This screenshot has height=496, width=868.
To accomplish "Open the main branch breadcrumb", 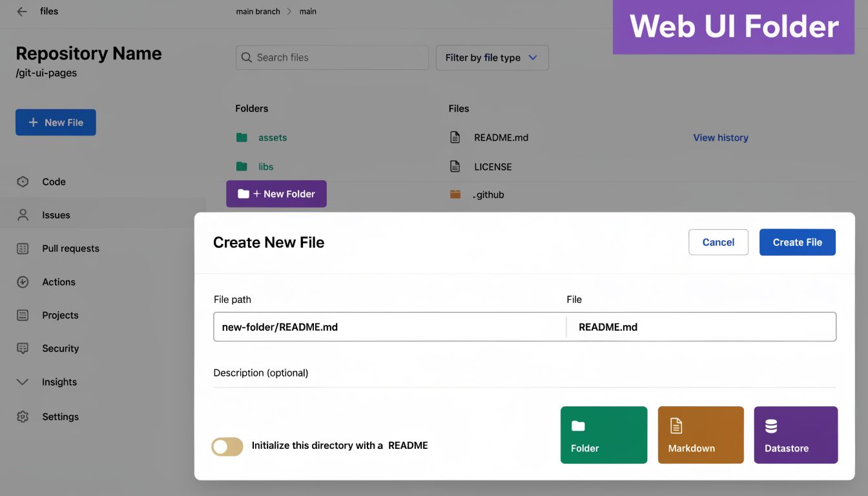I will coord(257,11).
